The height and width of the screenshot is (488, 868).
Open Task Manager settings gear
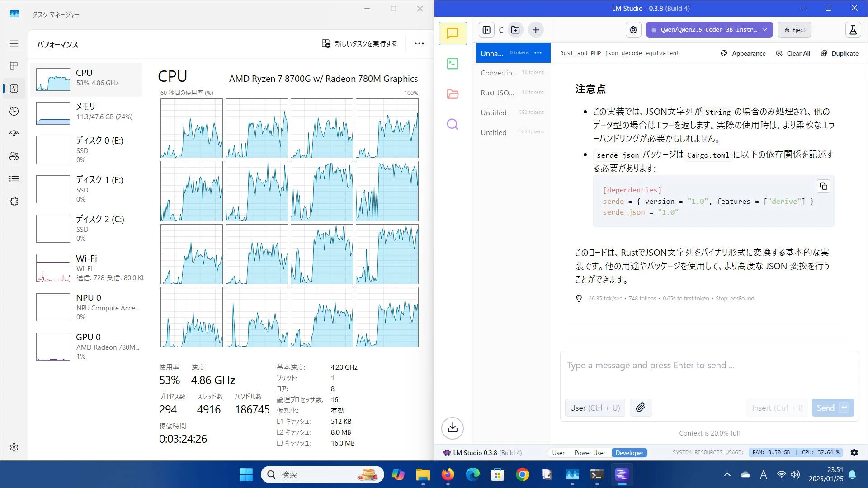tap(14, 447)
